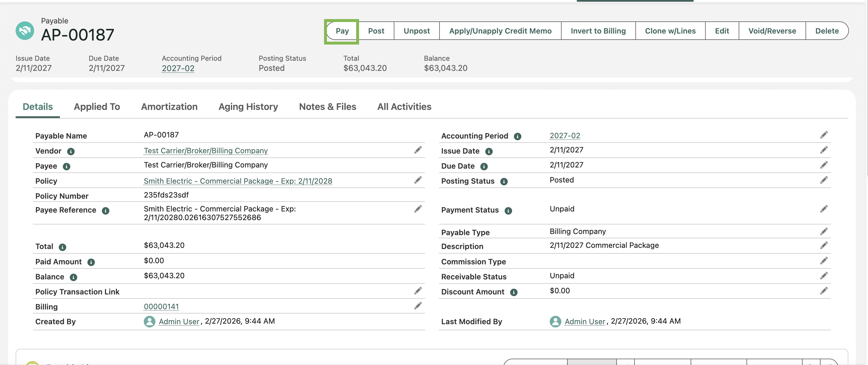Edit the Policy field pencil icon
The height and width of the screenshot is (365, 868).
(418, 180)
